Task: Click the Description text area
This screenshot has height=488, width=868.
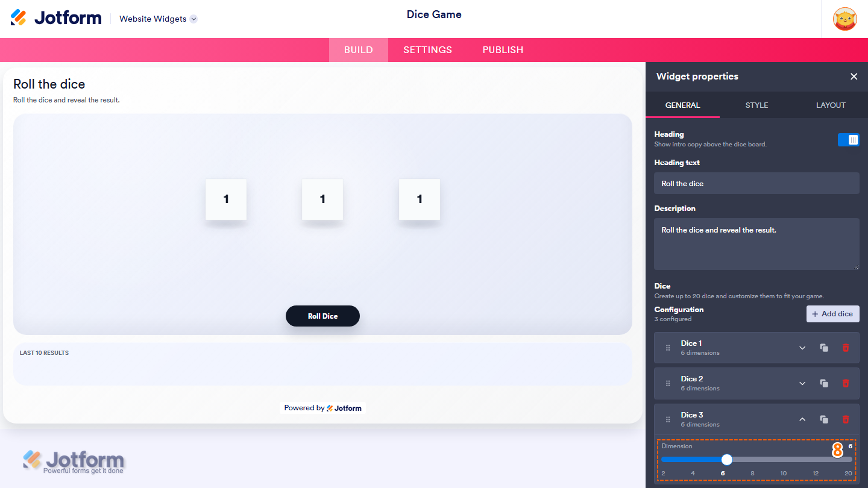Action: click(756, 244)
